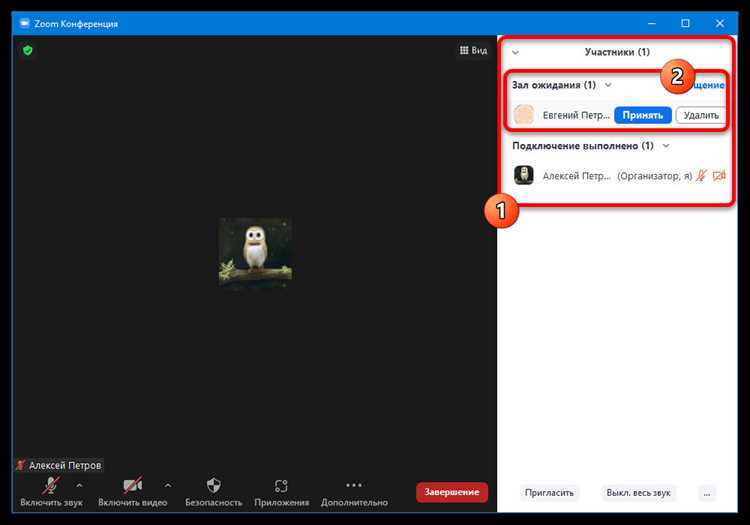End meeting with Завершение button
Screen dimensions: 750x525
[452, 492]
